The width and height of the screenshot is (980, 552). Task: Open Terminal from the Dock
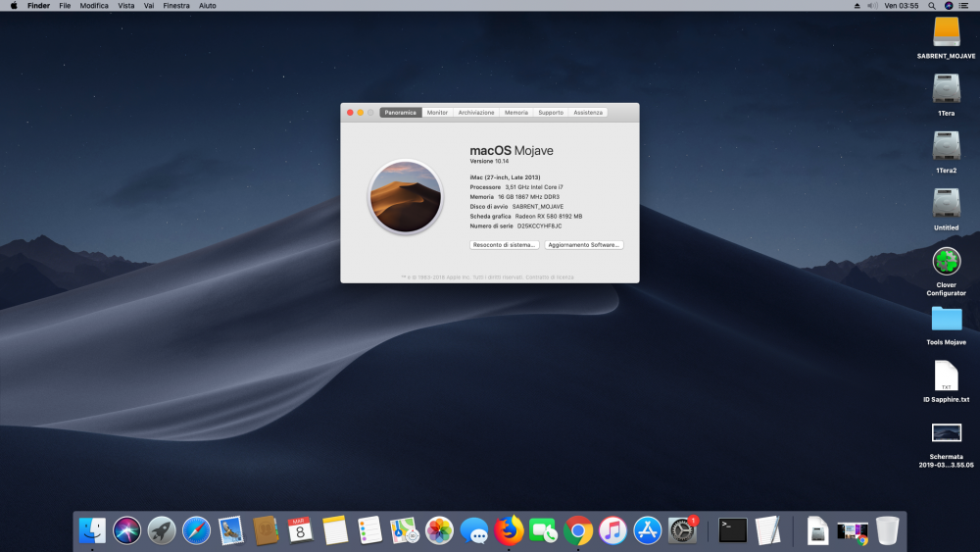coord(732,530)
